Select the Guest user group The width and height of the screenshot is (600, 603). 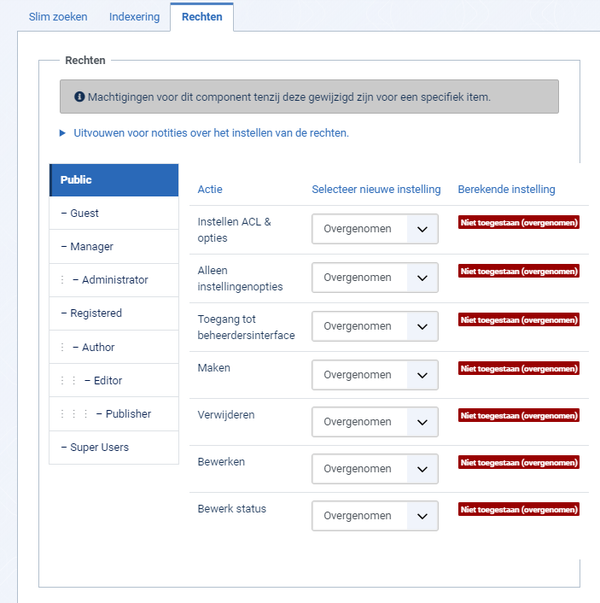click(114, 213)
